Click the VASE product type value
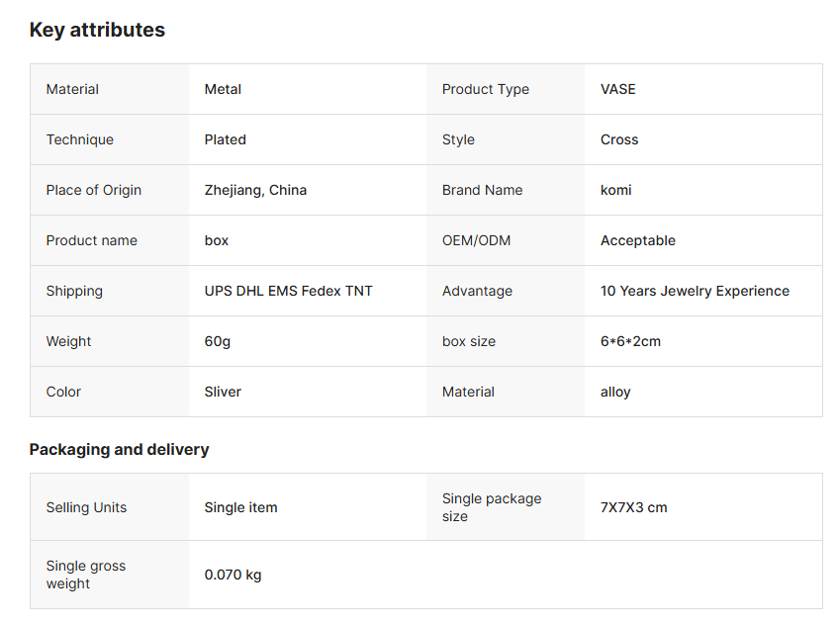This screenshot has width=840, height=623. [x=617, y=89]
